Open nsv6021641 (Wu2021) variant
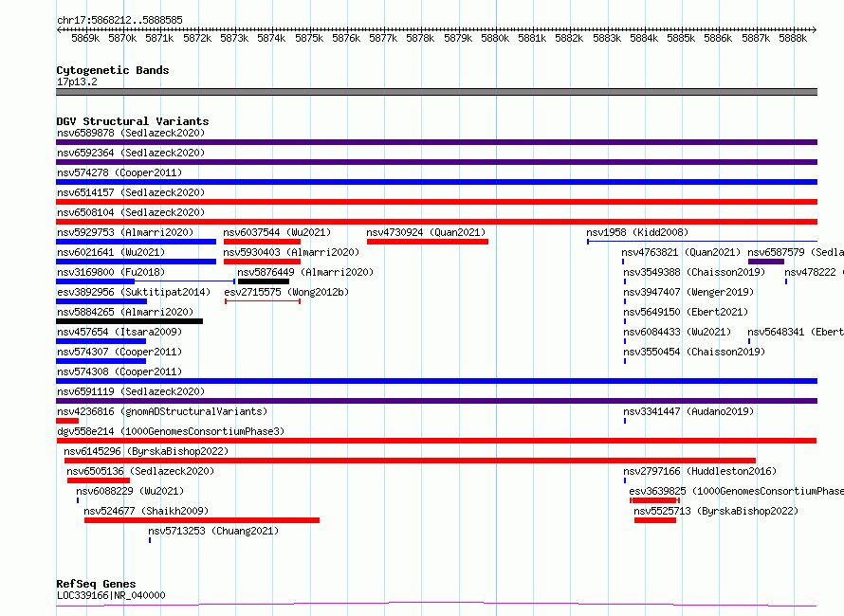The image size is (844, 616). coord(111,252)
